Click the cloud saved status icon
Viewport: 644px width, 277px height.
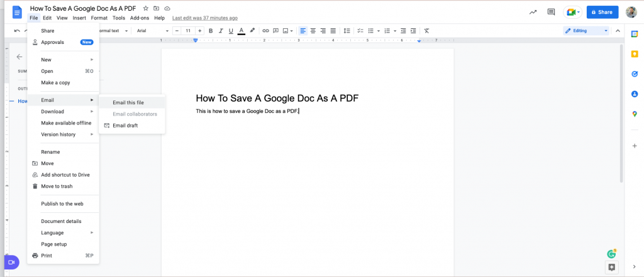[167, 8]
